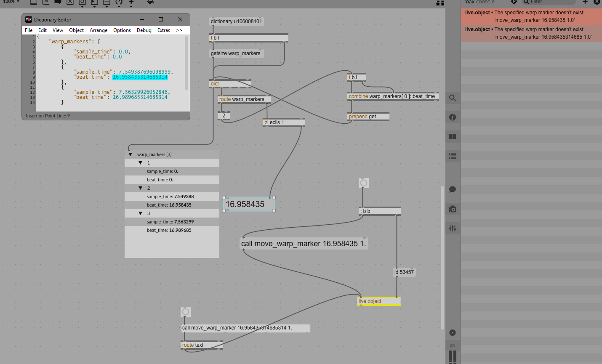This screenshot has width=602, height=364.
Task: Clear the max console with X icon
Action: click(597, 2)
